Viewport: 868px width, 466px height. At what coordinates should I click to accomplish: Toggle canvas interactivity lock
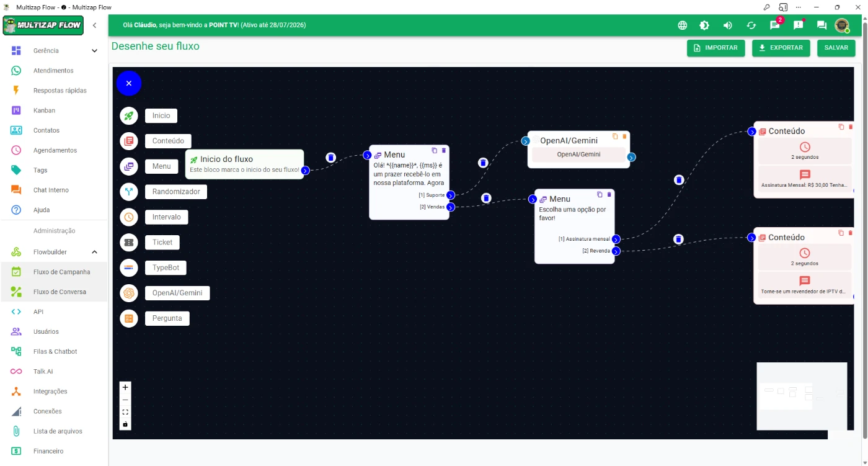pos(125,424)
